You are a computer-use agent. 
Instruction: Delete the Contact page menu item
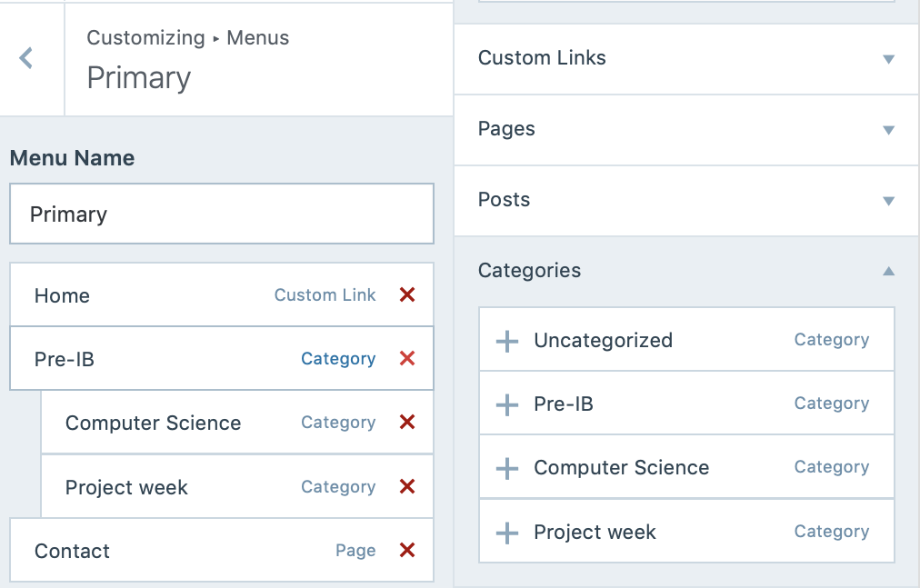[407, 550]
